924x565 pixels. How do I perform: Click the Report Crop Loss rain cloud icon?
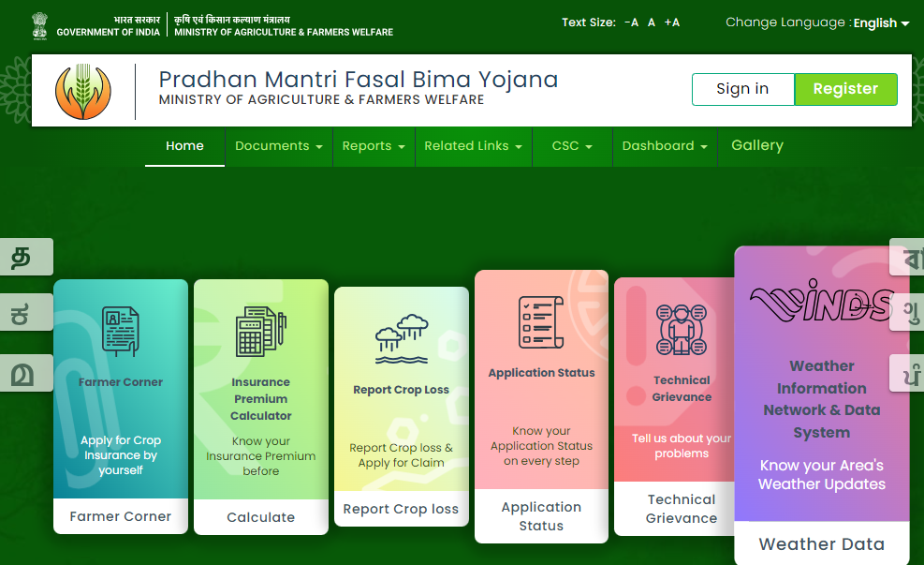pyautogui.click(x=402, y=338)
